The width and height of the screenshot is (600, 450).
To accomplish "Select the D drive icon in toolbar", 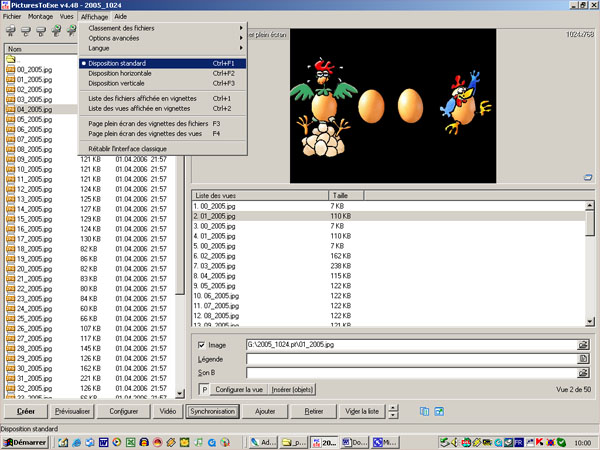I will click(41, 31).
